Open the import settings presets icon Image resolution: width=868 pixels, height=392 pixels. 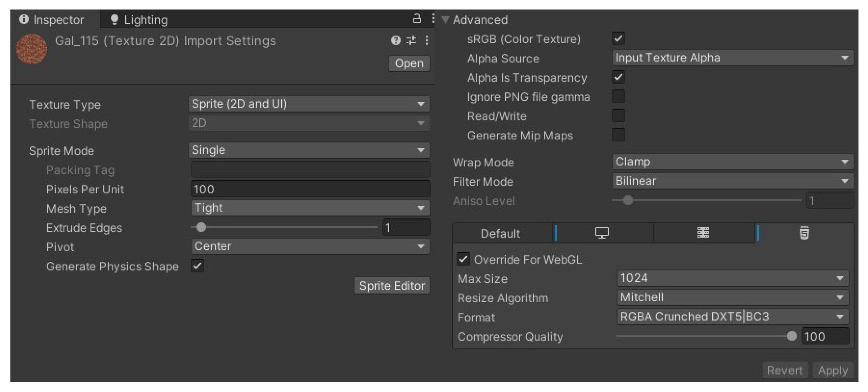tap(411, 41)
